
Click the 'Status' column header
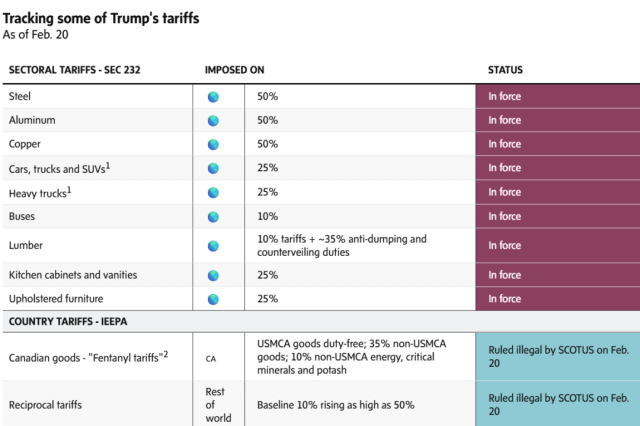coord(505,70)
